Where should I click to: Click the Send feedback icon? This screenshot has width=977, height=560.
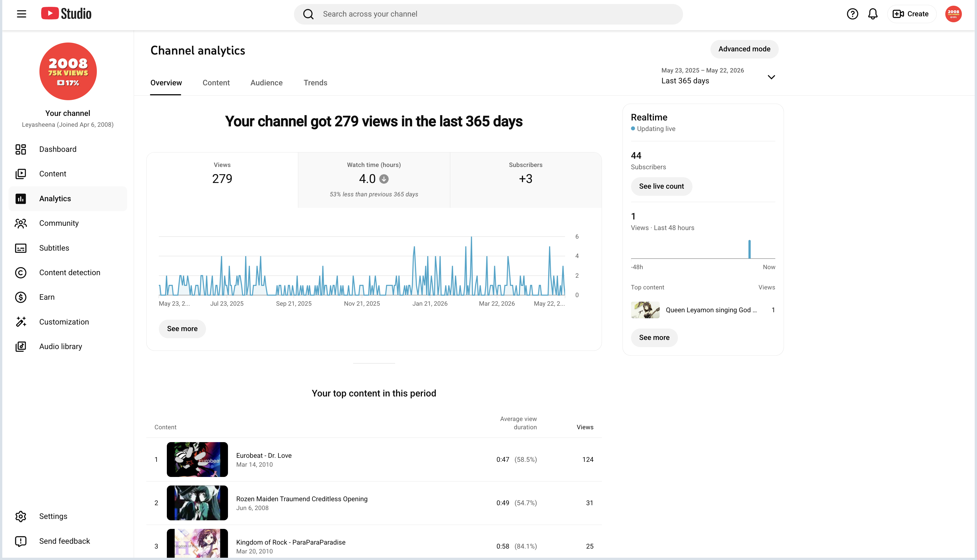[x=21, y=541]
